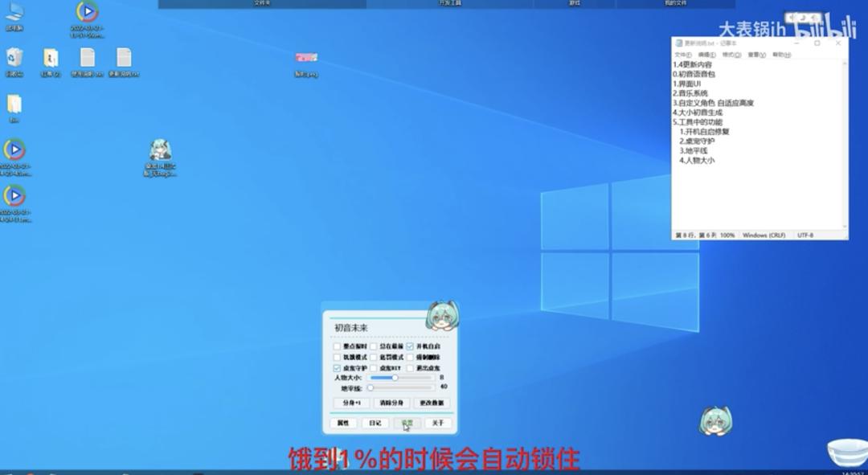Click the line 3.地平线 in Notepad
Image resolution: width=868 pixels, height=475 pixels.
tap(693, 150)
